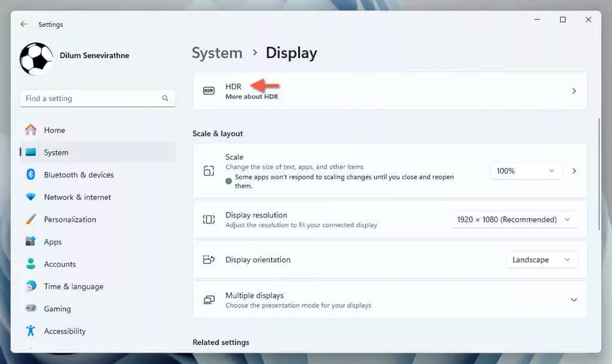Viewport: 612px width, 364px height.
Task: Click the Network wifi icon
Action: point(30,197)
